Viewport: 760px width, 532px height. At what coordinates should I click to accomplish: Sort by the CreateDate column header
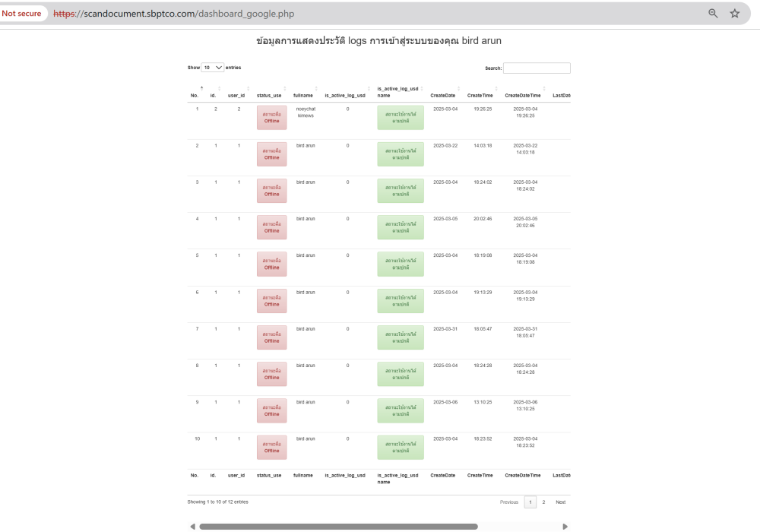pyautogui.click(x=443, y=95)
